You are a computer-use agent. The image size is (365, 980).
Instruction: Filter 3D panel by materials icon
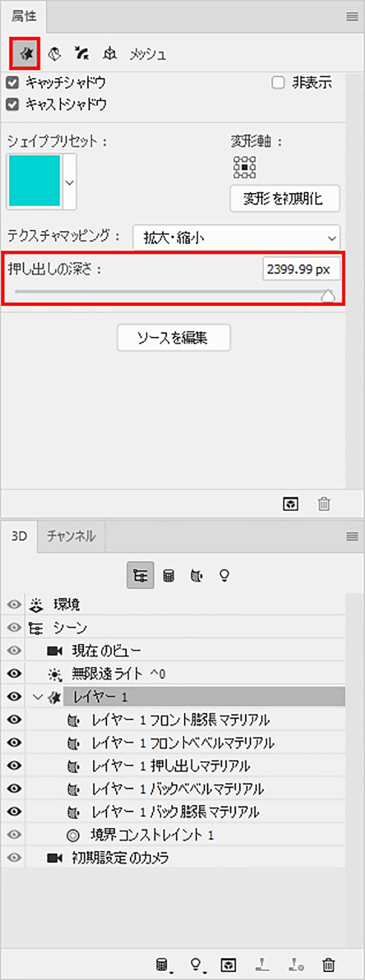(197, 575)
